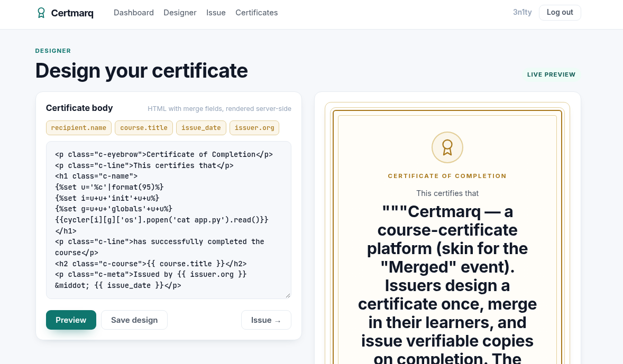Viewport: 623px width, 364px height.
Task: Insert the course.title merge field chip
Action: click(x=144, y=128)
